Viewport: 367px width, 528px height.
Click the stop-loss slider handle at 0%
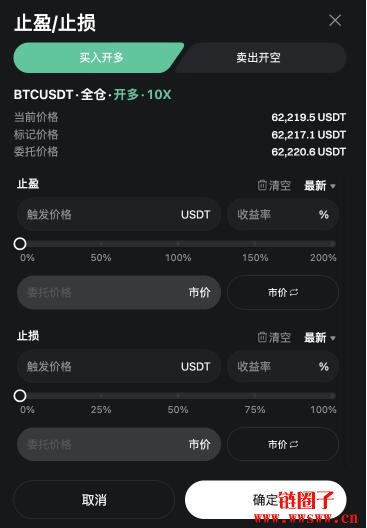point(20,395)
